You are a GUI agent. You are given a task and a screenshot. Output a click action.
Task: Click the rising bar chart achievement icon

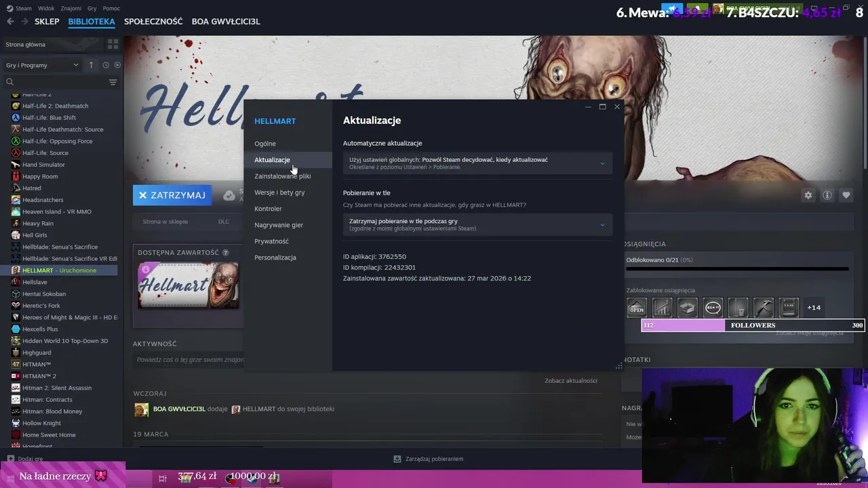click(662, 308)
